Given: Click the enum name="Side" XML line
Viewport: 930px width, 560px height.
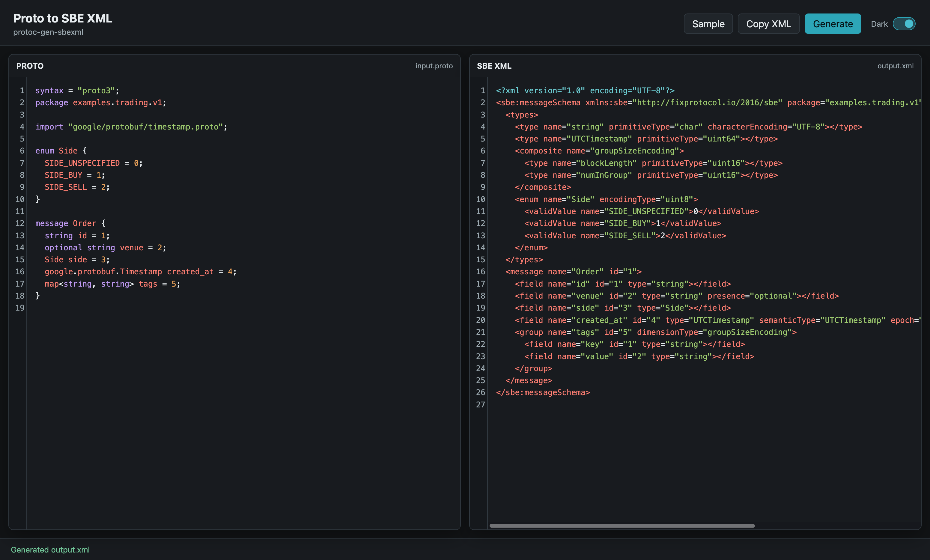Looking at the screenshot, I should click(606, 199).
